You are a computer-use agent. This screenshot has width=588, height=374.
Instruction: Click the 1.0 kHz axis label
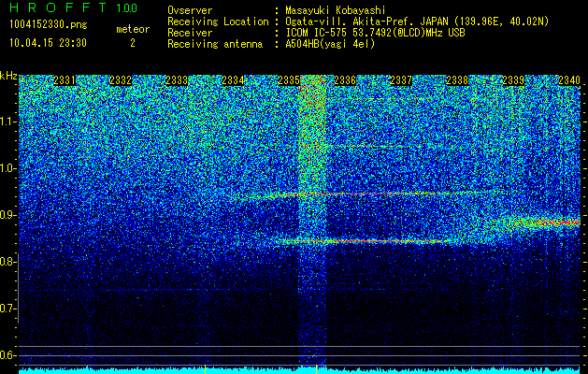7,168
